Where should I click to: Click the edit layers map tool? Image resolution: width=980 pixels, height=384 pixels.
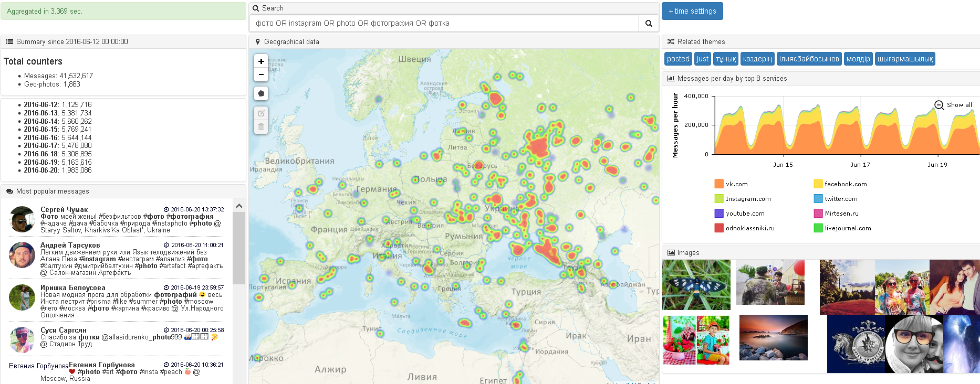click(261, 113)
